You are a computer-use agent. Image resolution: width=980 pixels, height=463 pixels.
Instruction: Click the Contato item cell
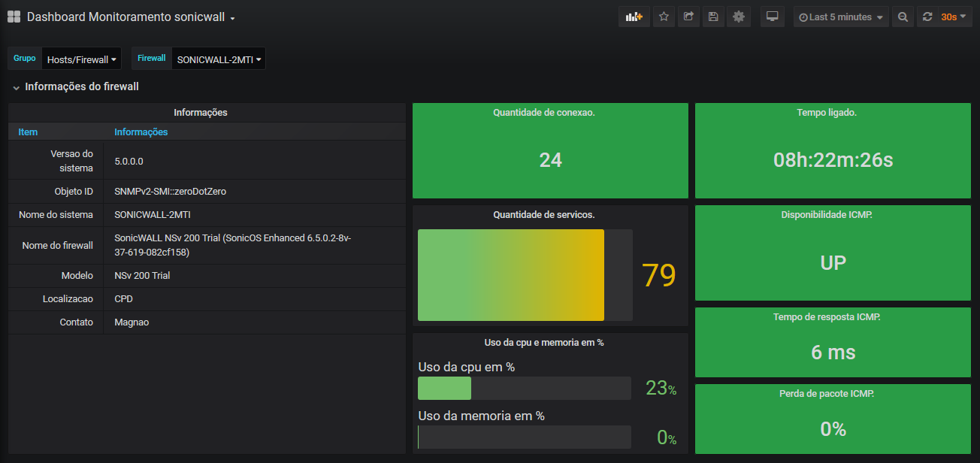[x=56, y=322]
